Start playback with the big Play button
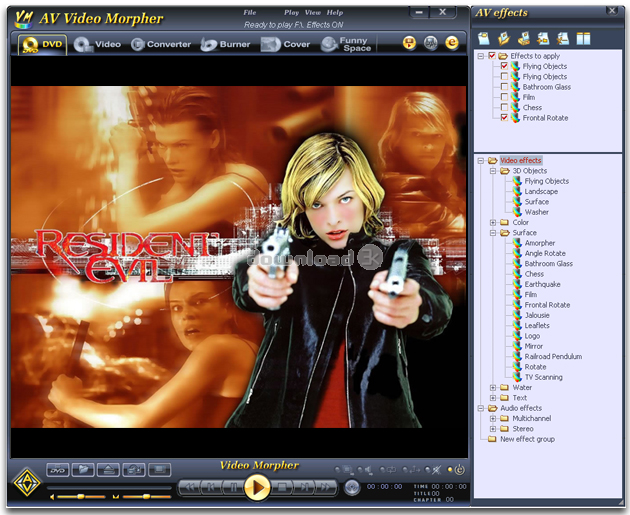630x515 pixels. (x=257, y=488)
